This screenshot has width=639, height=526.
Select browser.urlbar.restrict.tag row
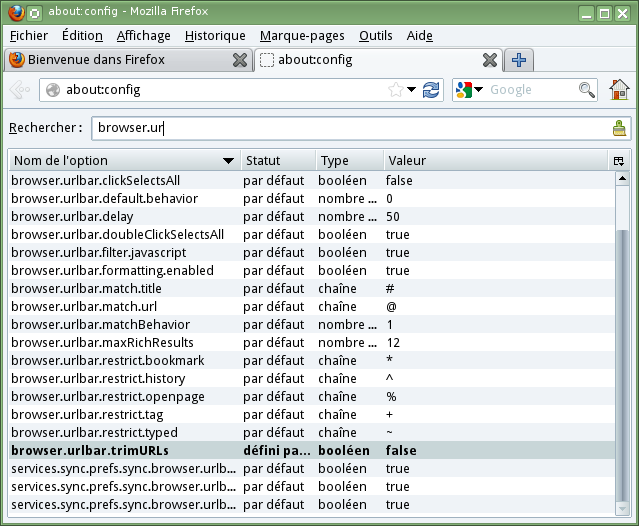[312, 414]
